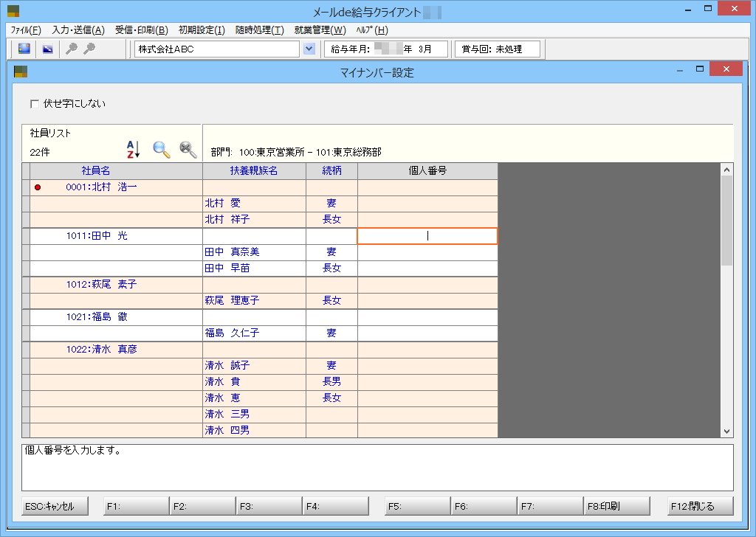Click the 22件 count label

pos(40,152)
